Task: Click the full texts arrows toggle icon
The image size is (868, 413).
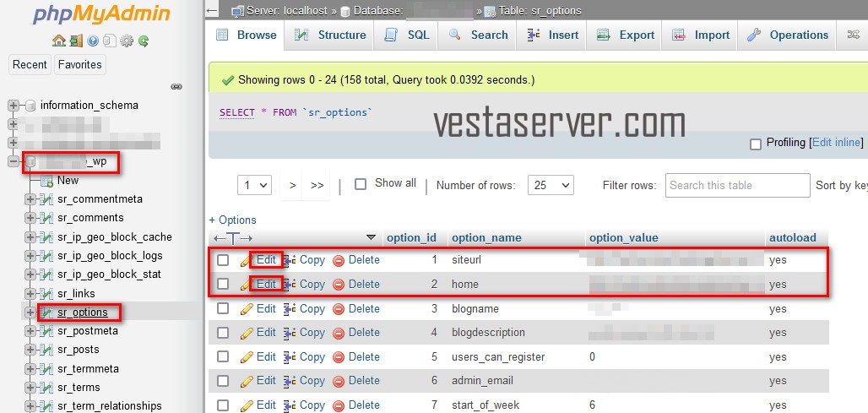Action: pos(233,238)
